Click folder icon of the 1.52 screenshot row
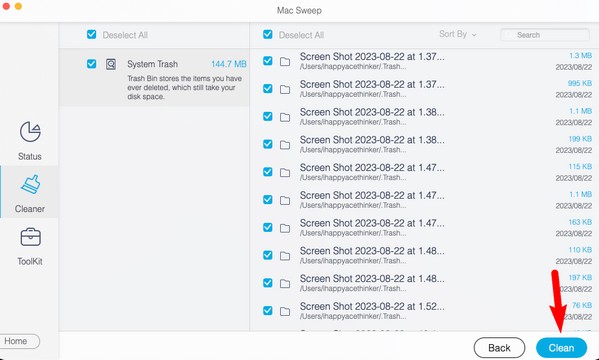This screenshot has height=360, width=599. (285, 311)
